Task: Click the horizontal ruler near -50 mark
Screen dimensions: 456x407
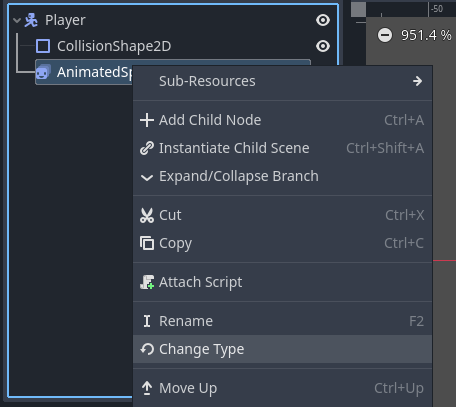Action: click(437, 9)
